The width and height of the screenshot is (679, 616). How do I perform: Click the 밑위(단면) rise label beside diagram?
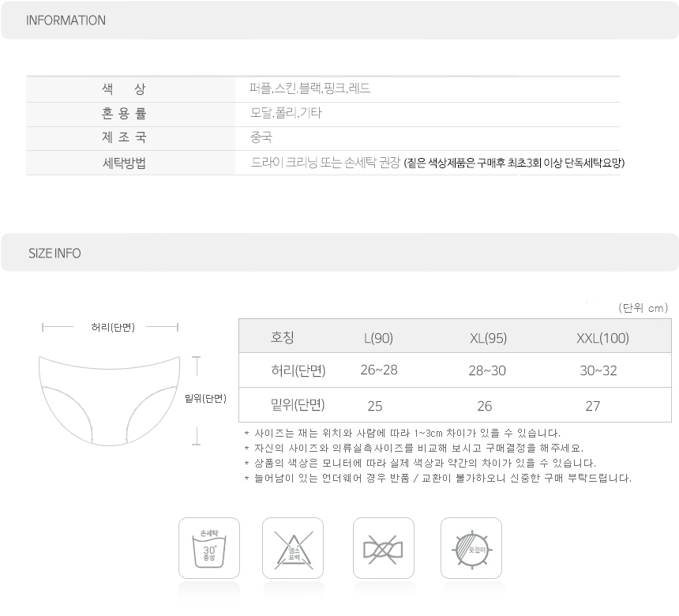click(x=205, y=399)
